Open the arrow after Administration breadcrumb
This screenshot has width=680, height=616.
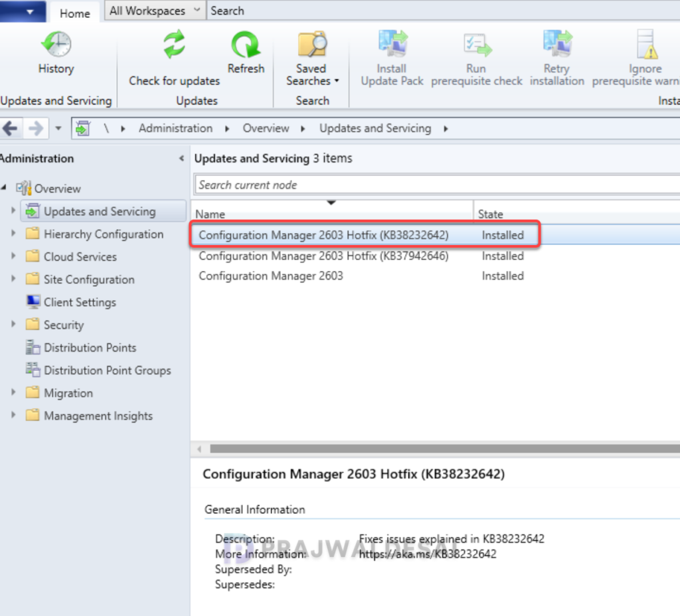click(227, 129)
